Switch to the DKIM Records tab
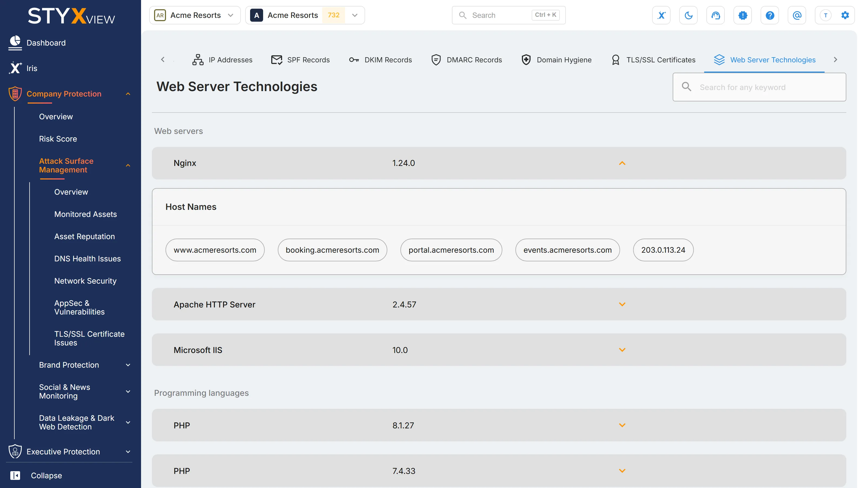The width and height of the screenshot is (868, 488). pyautogui.click(x=380, y=60)
